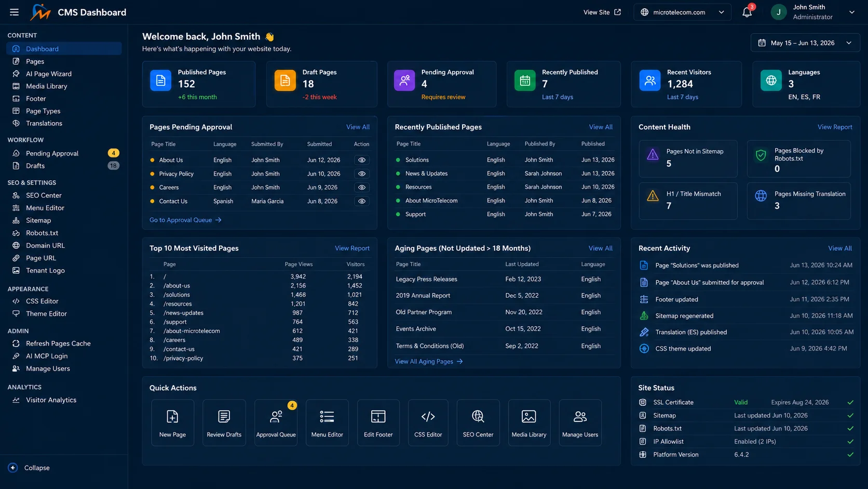Click View Report in Top 10 Most Visited
This screenshot has width=868, height=489.
[352, 248]
